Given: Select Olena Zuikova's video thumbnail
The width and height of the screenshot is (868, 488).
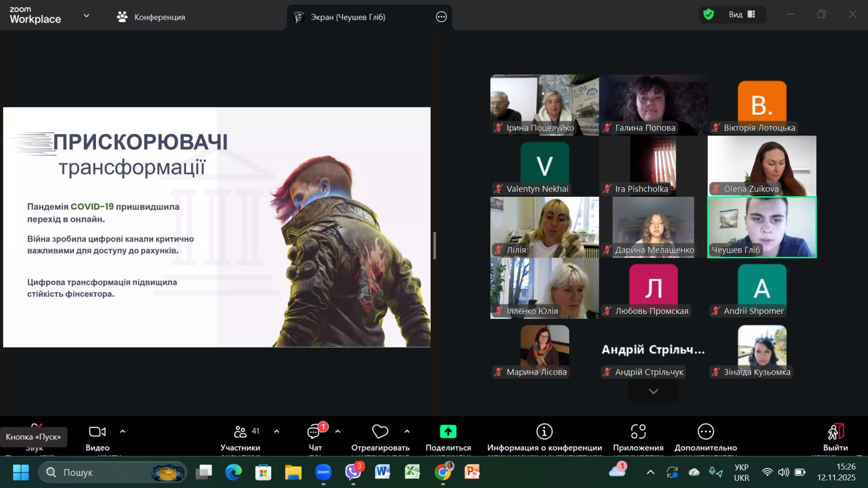Looking at the screenshot, I should click(762, 166).
